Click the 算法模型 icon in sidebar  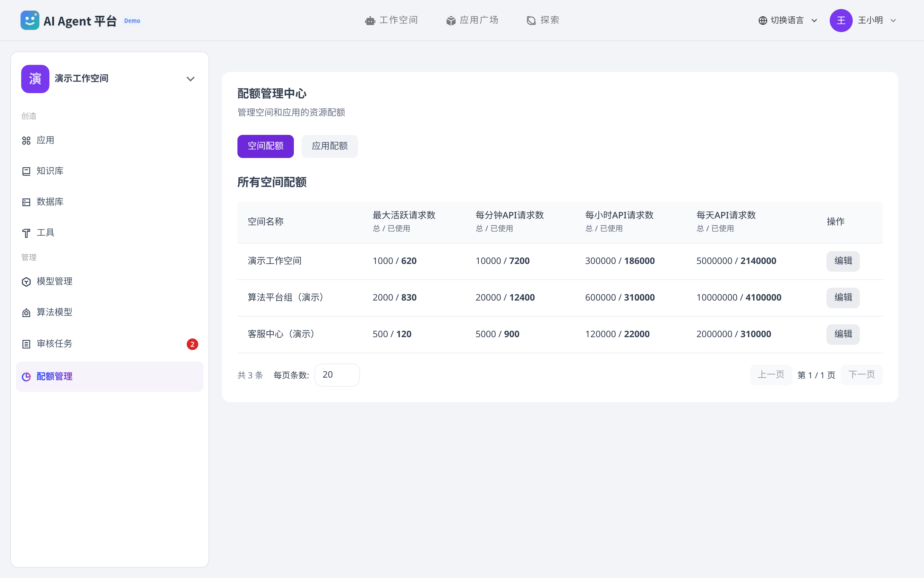26,313
